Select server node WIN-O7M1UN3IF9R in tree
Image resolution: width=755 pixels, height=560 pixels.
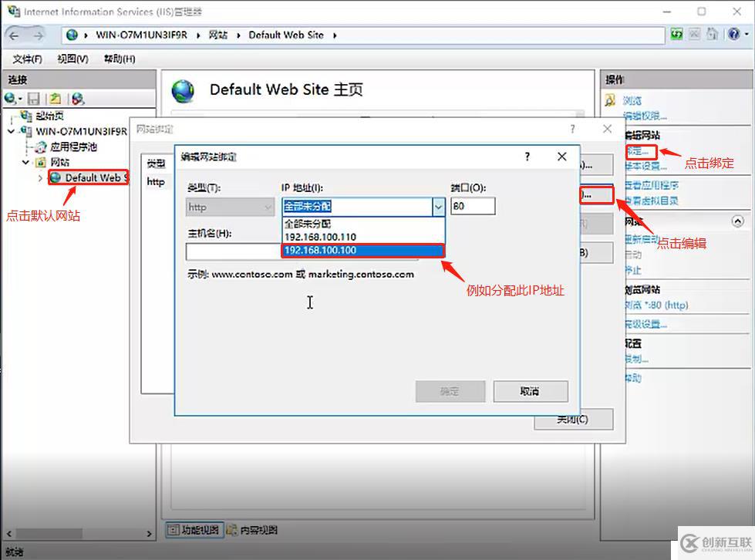coord(82,131)
